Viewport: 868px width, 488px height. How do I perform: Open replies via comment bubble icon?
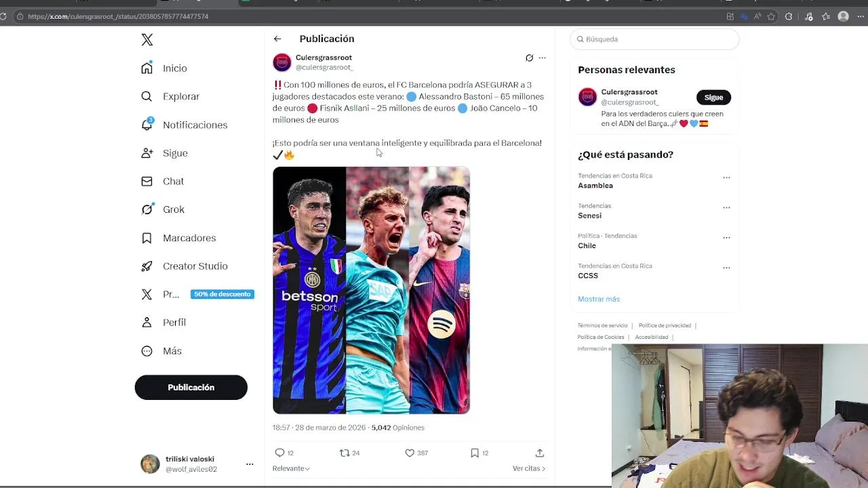point(279,453)
